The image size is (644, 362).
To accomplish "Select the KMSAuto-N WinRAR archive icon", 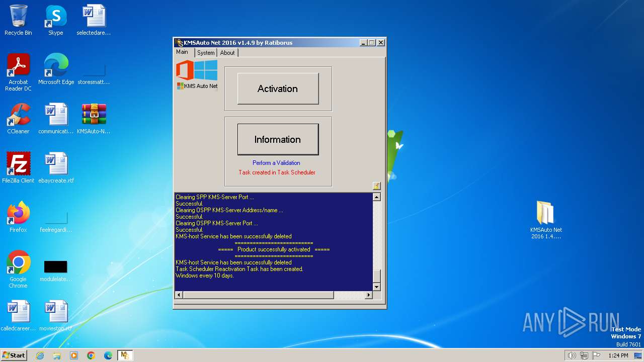I will [x=94, y=119].
